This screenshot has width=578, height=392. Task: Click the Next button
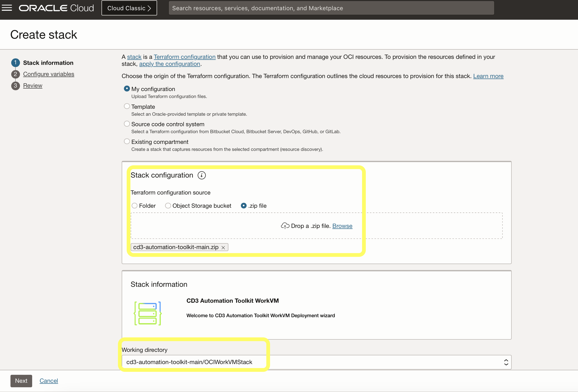(21, 381)
